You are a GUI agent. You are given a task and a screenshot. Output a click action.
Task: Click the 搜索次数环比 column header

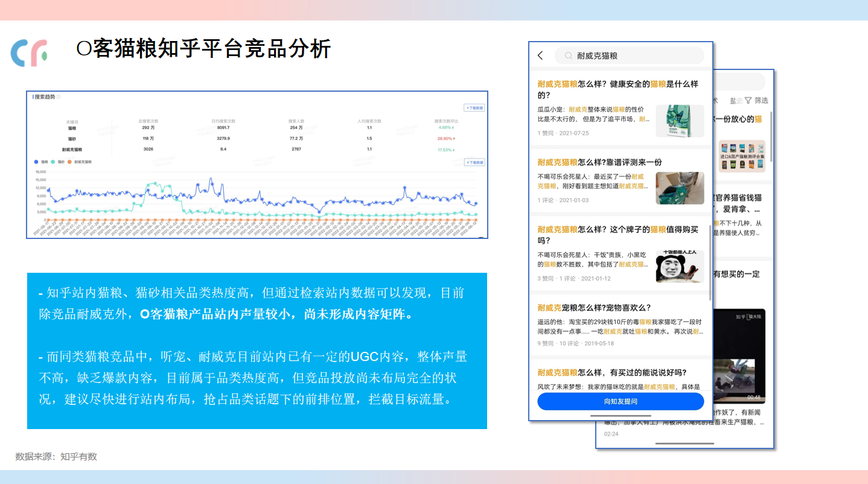[446, 121]
